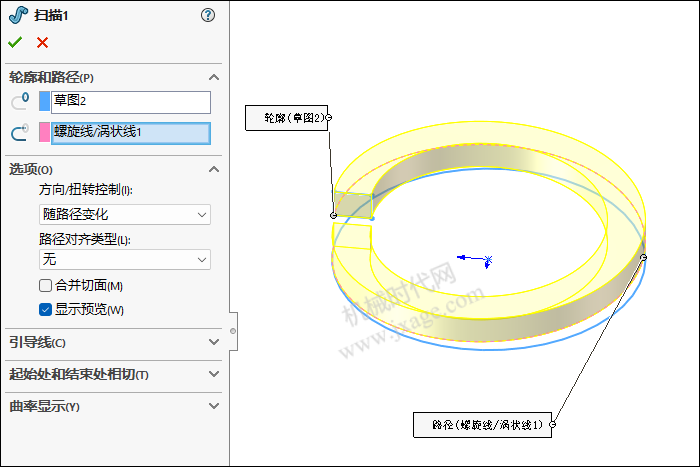Cancel the sweep with the red X
The width and height of the screenshot is (700, 467).
point(42,42)
